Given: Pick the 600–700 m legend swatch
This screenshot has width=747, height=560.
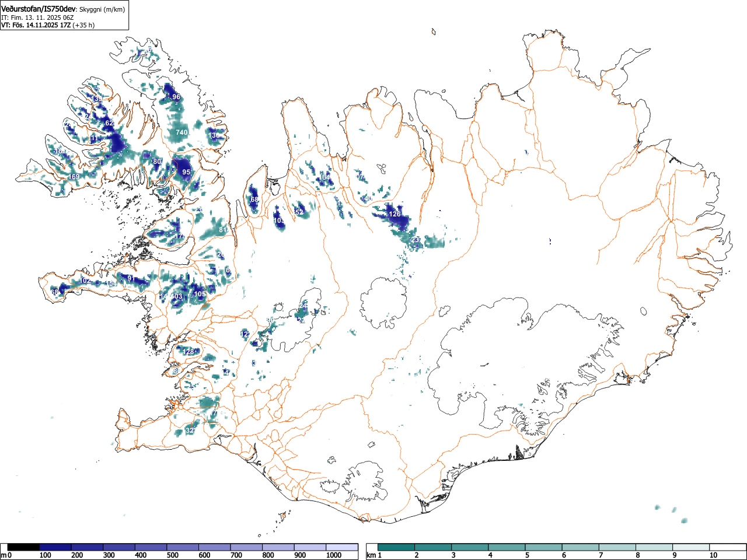Looking at the screenshot, I should 215,547.
